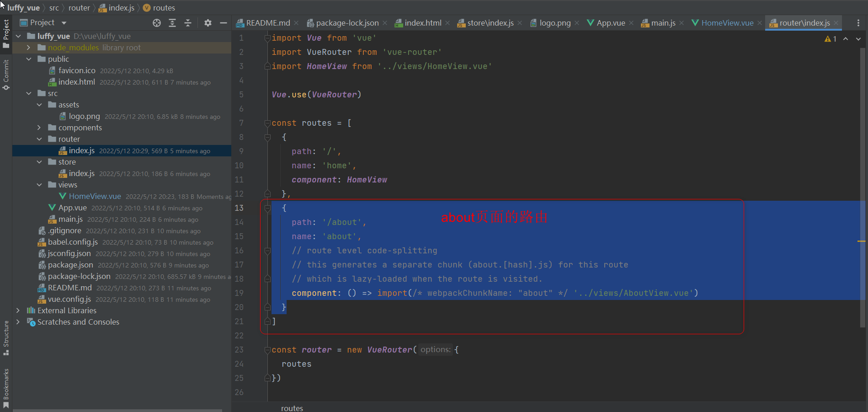Collapse the store folder
The image size is (868, 412).
39,162
